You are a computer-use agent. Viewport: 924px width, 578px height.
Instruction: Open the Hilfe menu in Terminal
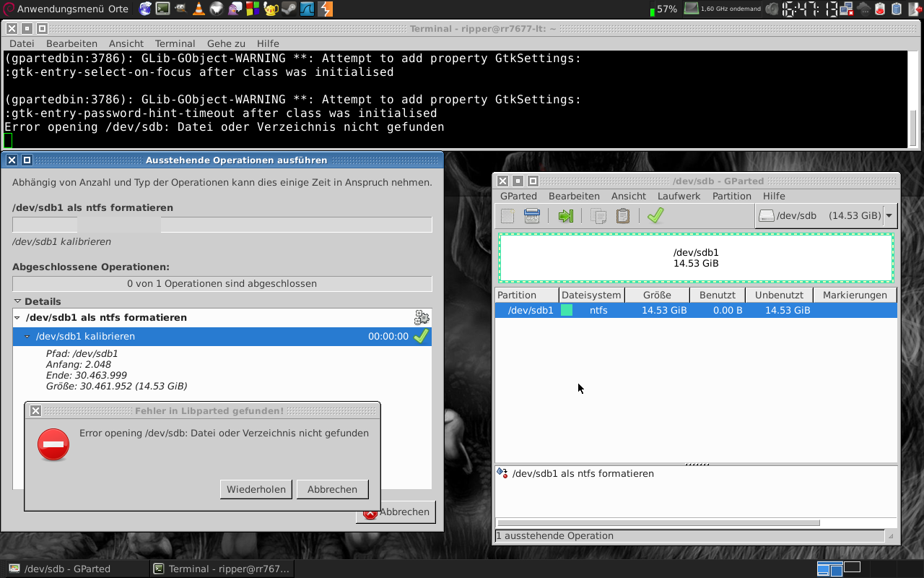(x=268, y=43)
